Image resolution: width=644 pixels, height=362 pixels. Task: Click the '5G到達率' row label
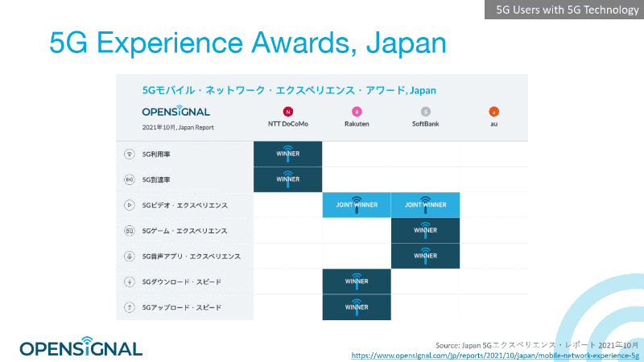coord(156,179)
